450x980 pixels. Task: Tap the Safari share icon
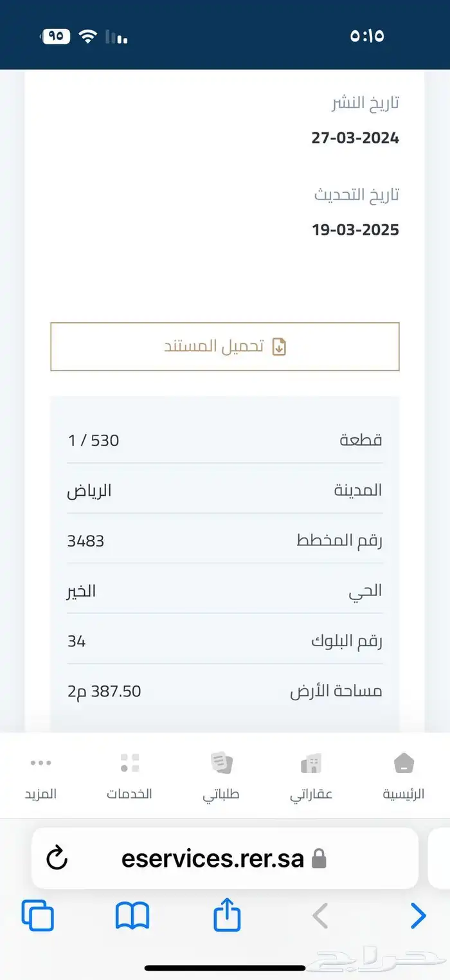(x=227, y=915)
